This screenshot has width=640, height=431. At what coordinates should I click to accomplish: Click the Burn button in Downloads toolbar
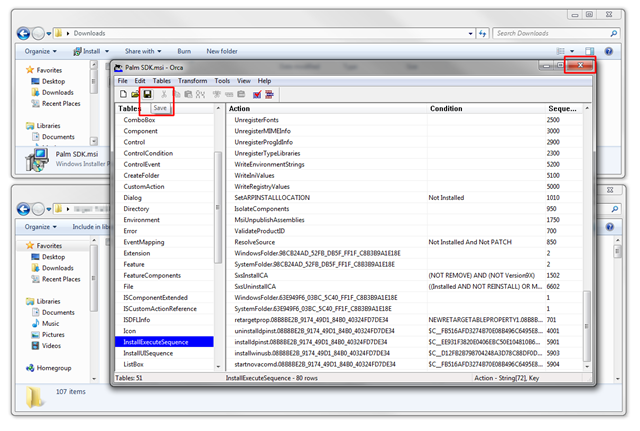(x=184, y=51)
